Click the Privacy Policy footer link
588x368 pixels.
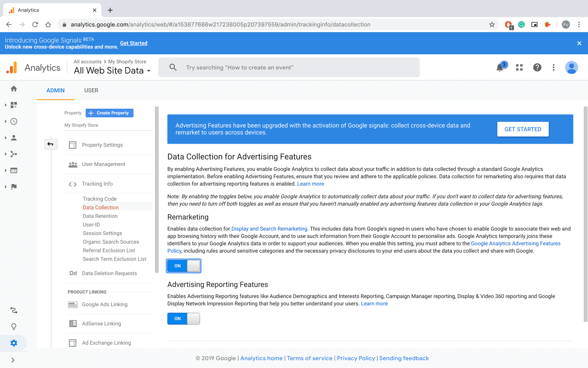(356, 358)
